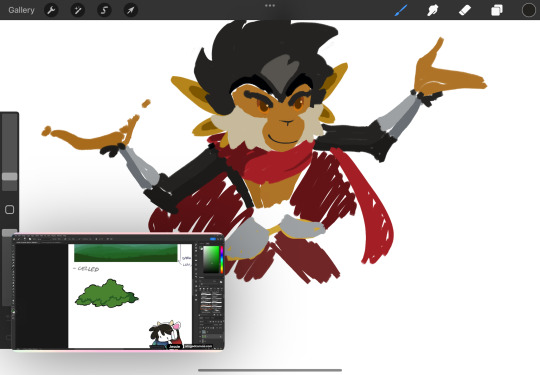The image size is (540, 375).
Task: Click the brush opacity slider handle
Action: click(x=10, y=233)
